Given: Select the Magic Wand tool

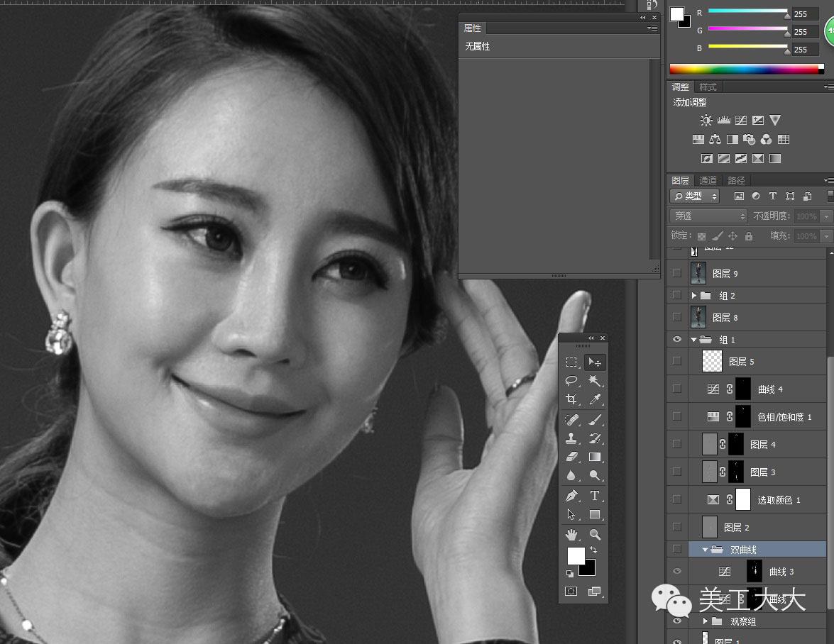Looking at the screenshot, I should (x=595, y=380).
